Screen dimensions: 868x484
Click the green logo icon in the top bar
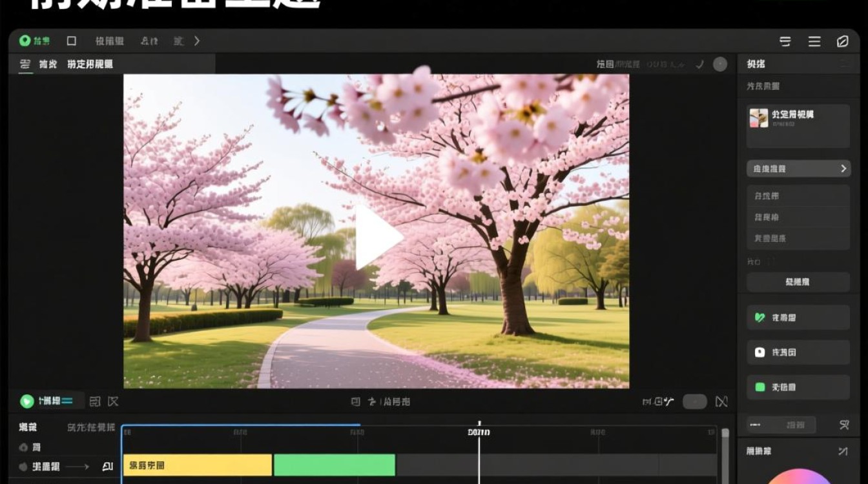coord(25,41)
